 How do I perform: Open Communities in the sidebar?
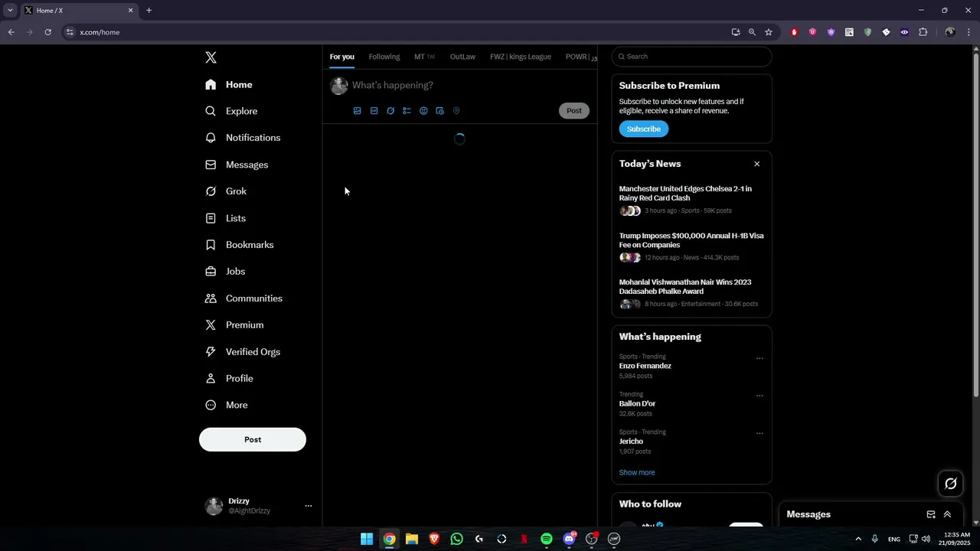tap(244, 298)
